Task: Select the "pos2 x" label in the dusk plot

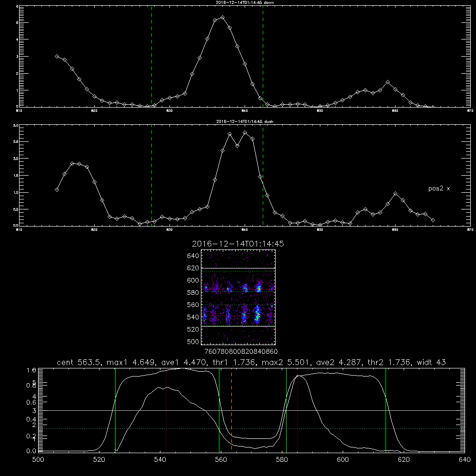Action: pos(439,188)
